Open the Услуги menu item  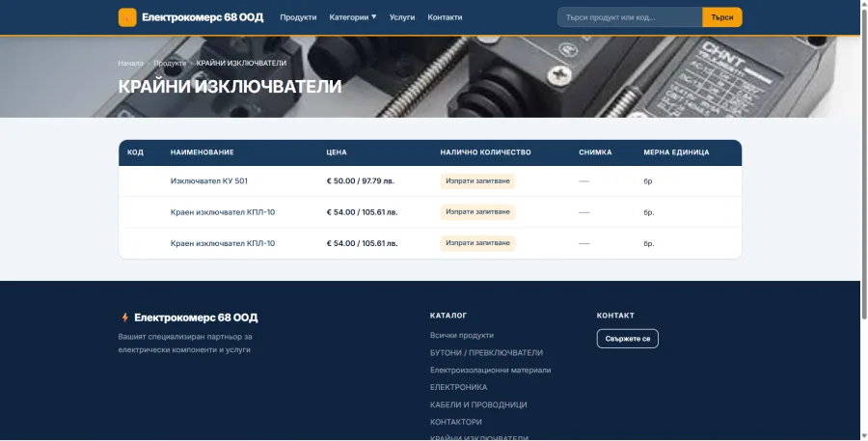[x=402, y=17]
